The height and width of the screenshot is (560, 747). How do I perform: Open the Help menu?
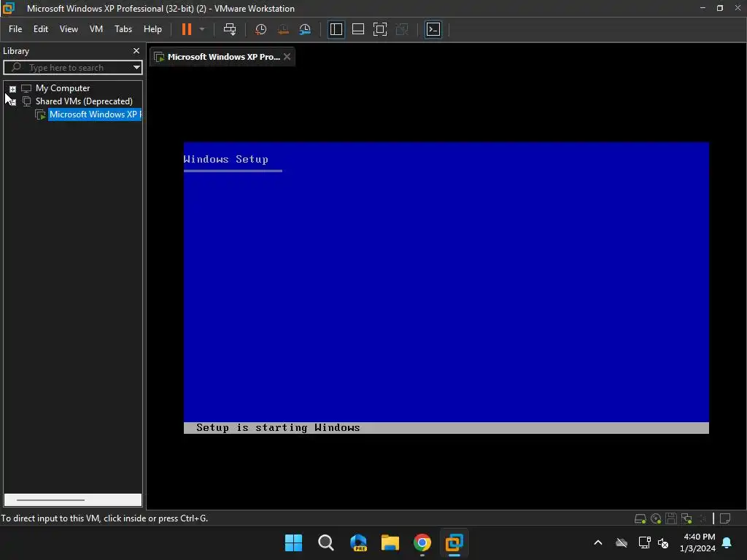pos(152,29)
